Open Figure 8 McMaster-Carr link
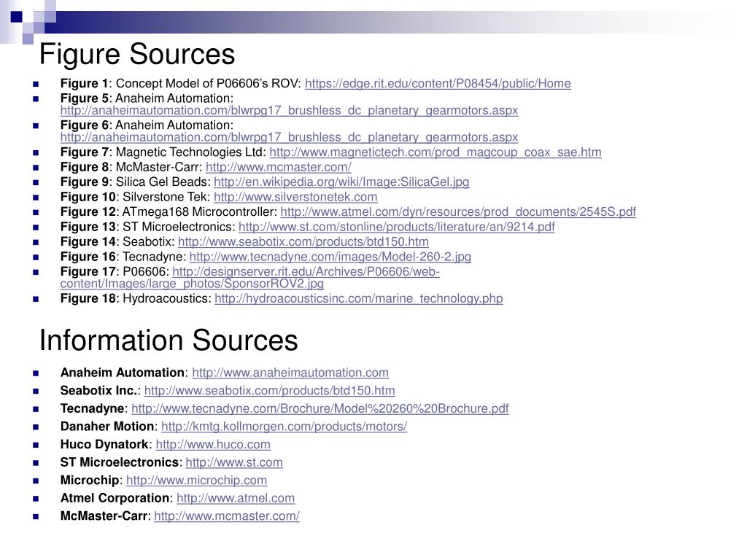The width and height of the screenshot is (747, 560). [278, 167]
